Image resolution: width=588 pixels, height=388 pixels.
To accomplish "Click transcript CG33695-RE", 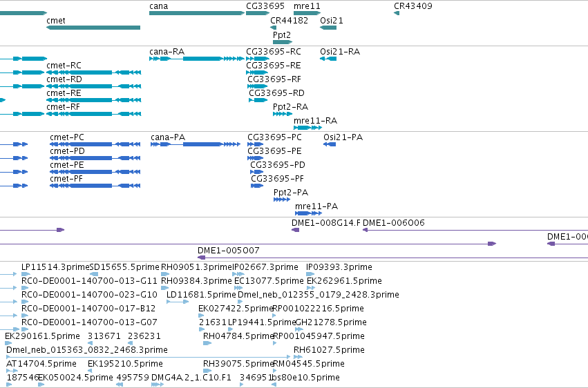I will point(257,72).
